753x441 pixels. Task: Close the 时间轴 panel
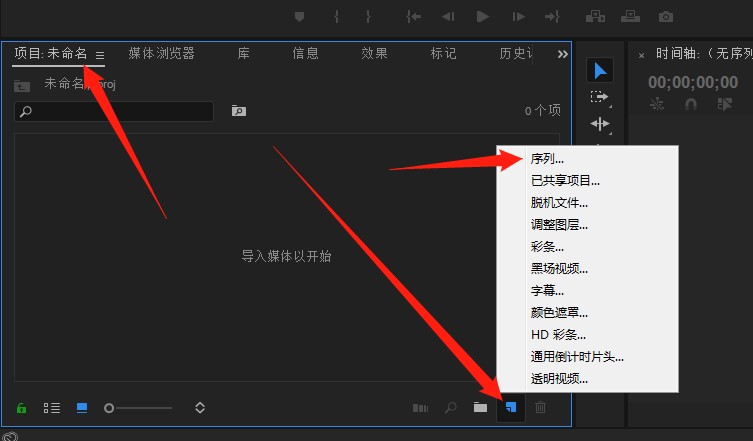pyautogui.click(x=641, y=56)
